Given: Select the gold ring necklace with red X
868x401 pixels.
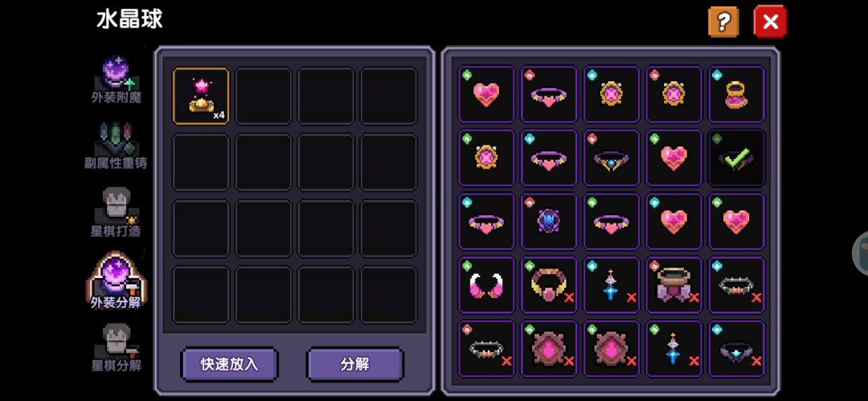Looking at the screenshot, I should (549, 285).
